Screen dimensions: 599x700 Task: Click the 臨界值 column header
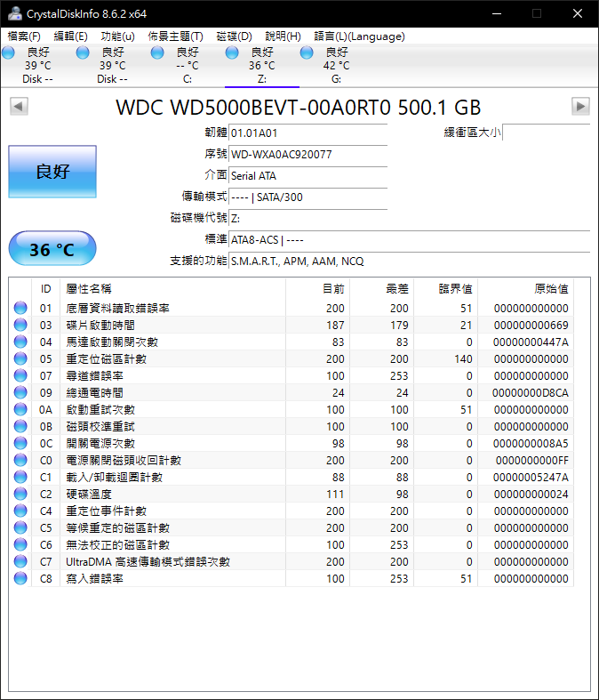445,289
